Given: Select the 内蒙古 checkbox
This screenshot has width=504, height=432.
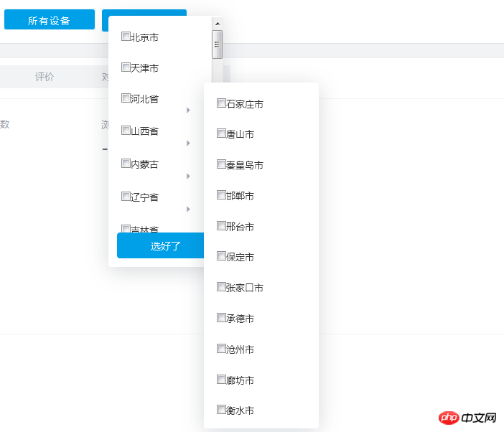Looking at the screenshot, I should (x=126, y=164).
